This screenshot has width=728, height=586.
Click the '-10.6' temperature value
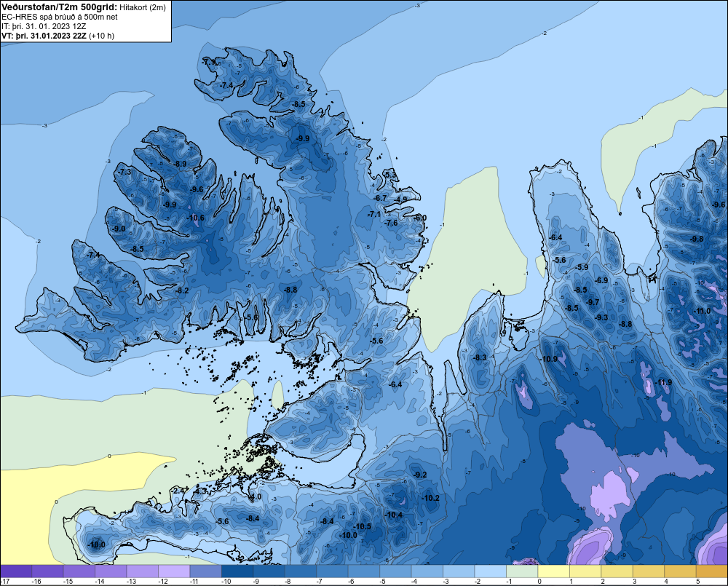tap(195, 218)
